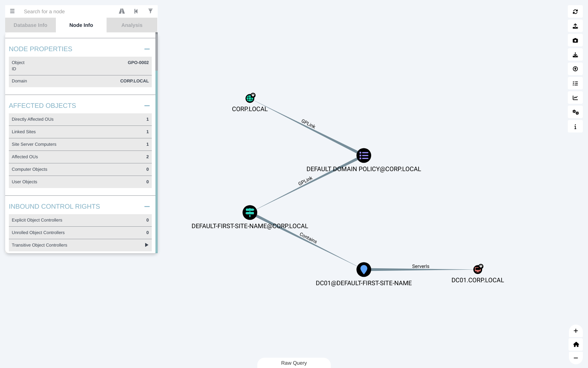The height and width of the screenshot is (368, 588).
Task: Open the About info icon
Action: click(575, 127)
